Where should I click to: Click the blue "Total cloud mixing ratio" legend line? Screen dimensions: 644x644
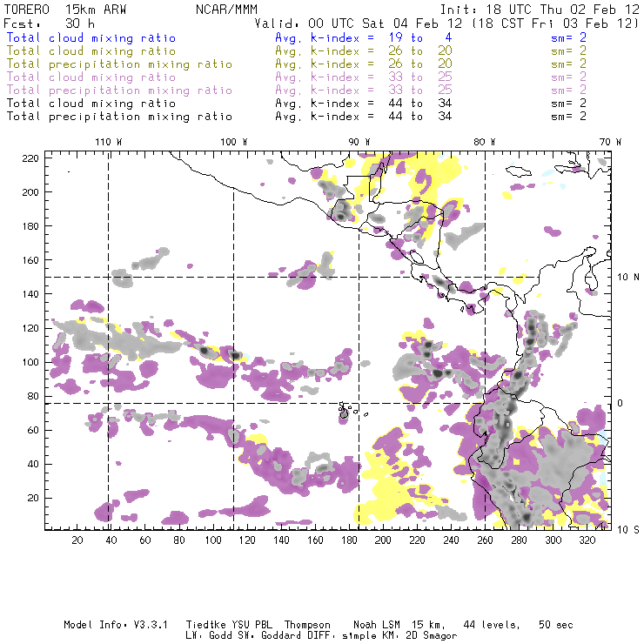pos(91,37)
